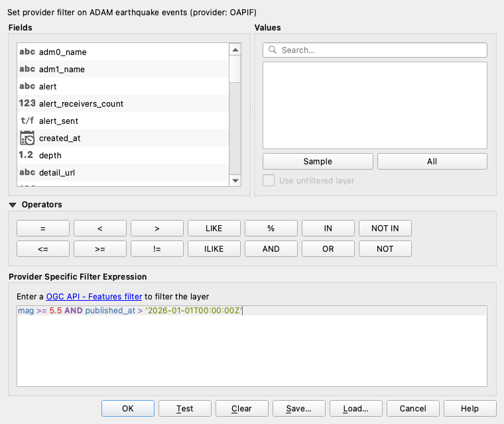Collapse the Operators section

[13, 205]
